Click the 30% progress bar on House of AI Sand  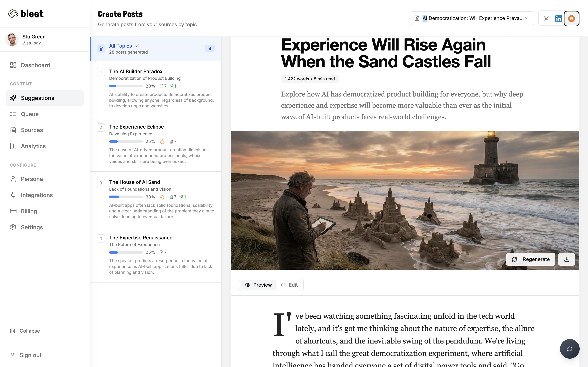(126, 197)
